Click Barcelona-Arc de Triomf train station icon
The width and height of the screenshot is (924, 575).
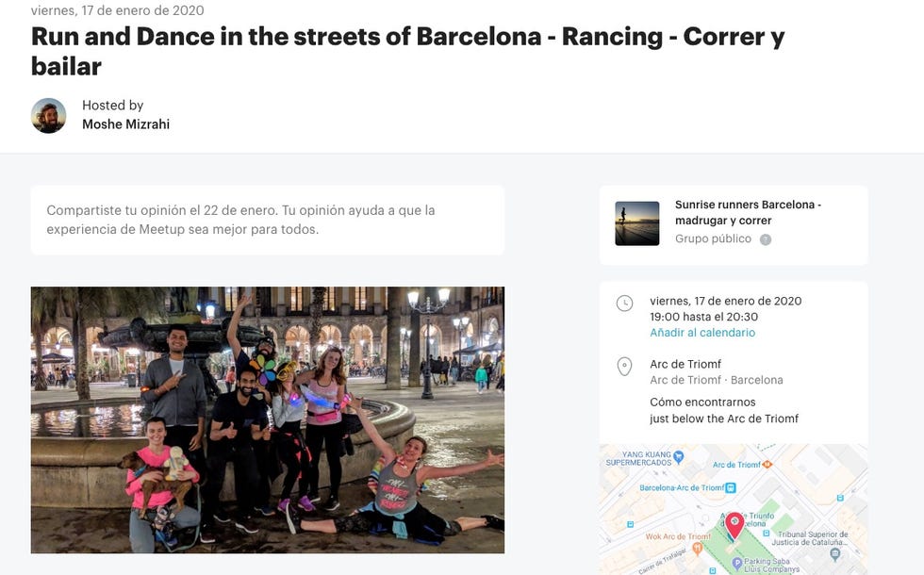731,488
